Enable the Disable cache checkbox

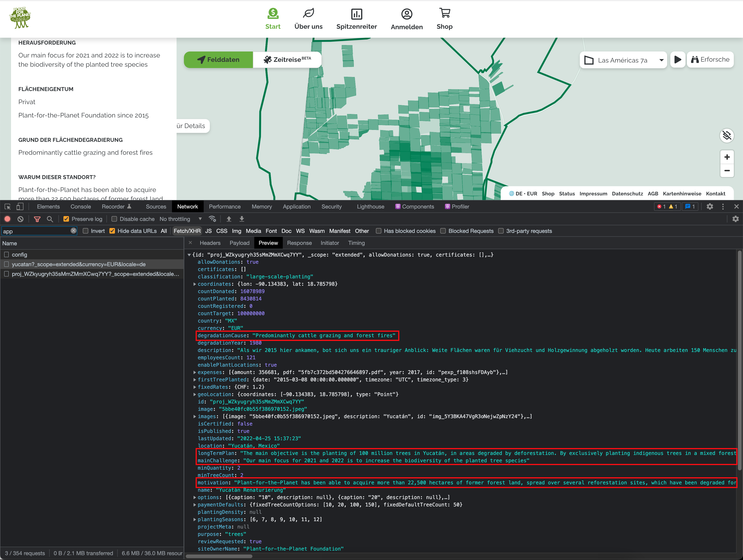114,219
